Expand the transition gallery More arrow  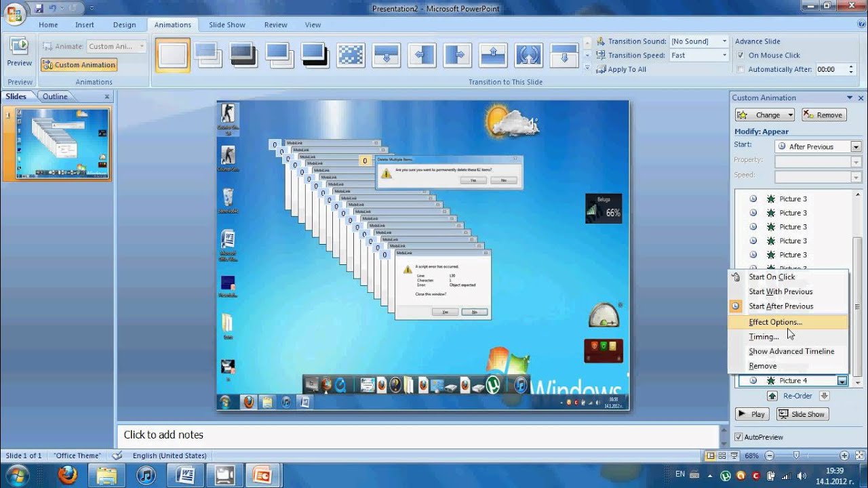point(587,68)
